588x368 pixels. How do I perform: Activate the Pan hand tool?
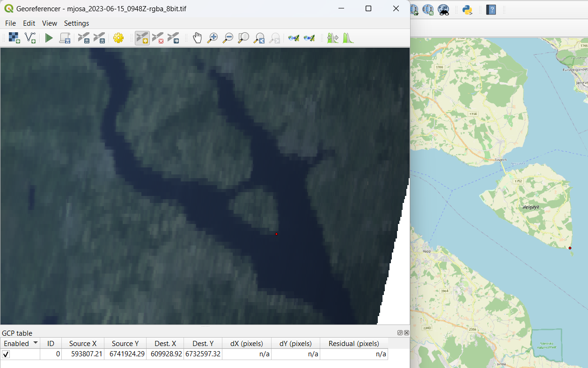(x=197, y=38)
